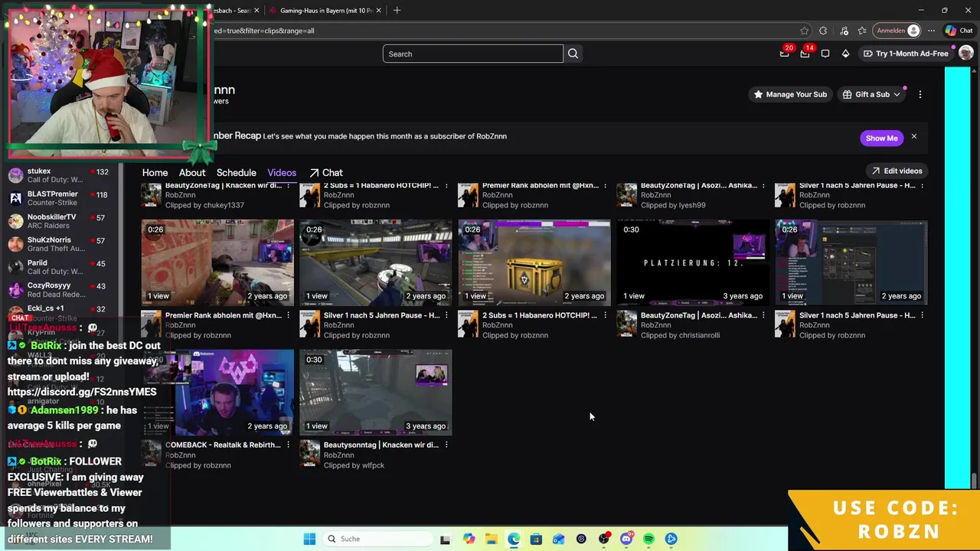
Task: Open options for middle-row 2 Subs Habanero clip
Action: click(x=605, y=315)
